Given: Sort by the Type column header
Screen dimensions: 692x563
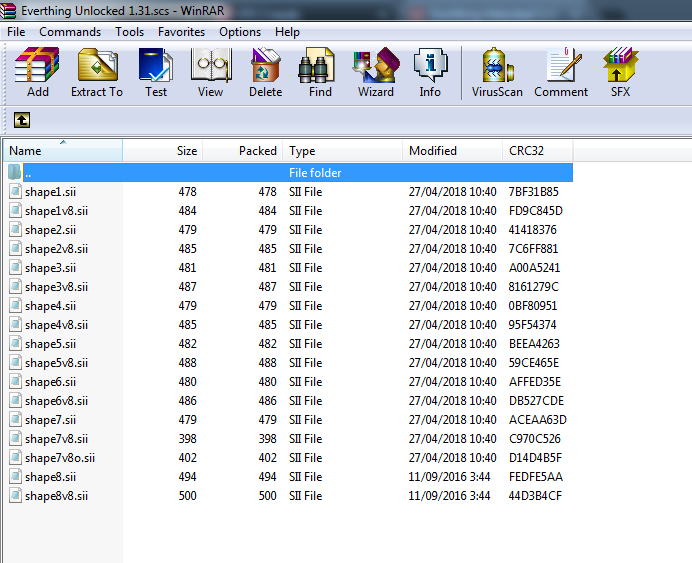Looking at the screenshot, I should pyautogui.click(x=342, y=150).
